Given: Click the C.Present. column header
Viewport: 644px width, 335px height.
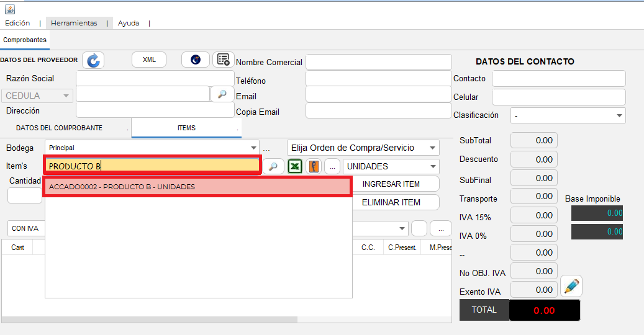Looking at the screenshot, I should pyautogui.click(x=402, y=248).
